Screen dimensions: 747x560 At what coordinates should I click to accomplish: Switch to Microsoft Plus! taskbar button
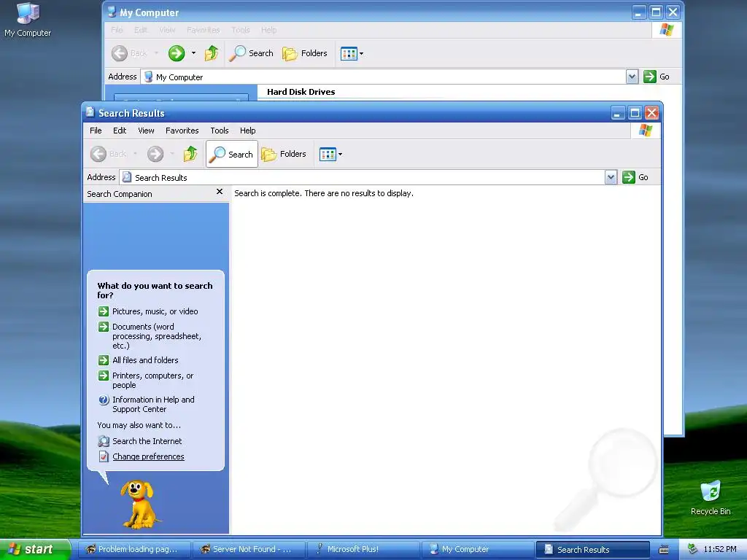pos(363,549)
